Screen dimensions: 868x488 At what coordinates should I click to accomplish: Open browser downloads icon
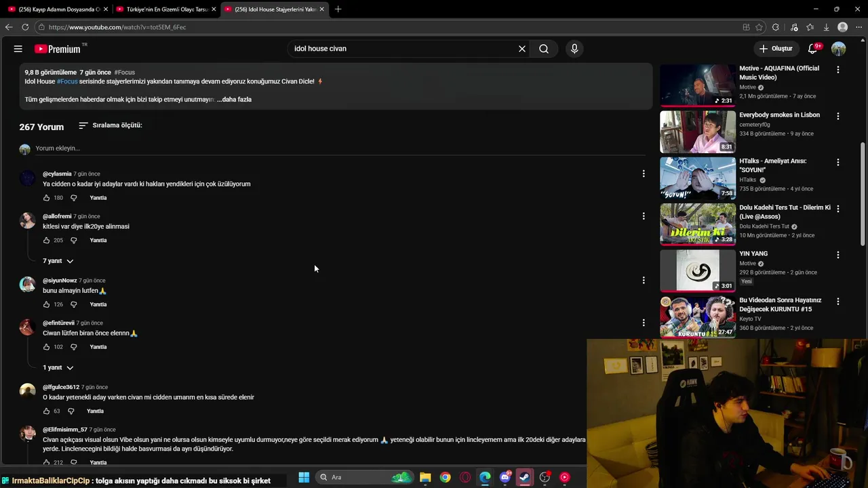[x=826, y=27]
